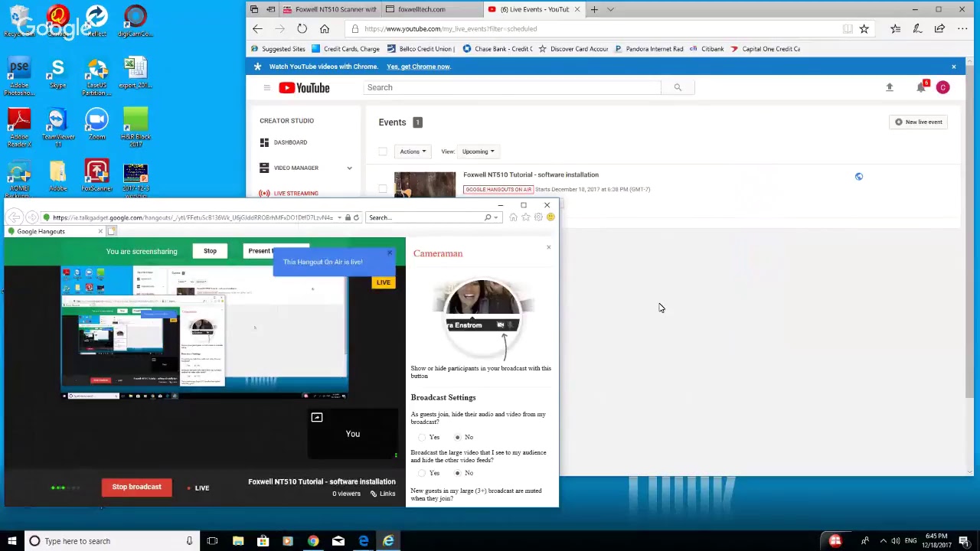Open Task View on taskbar
Screen dimensions: 980x551
pyautogui.click(x=212, y=541)
